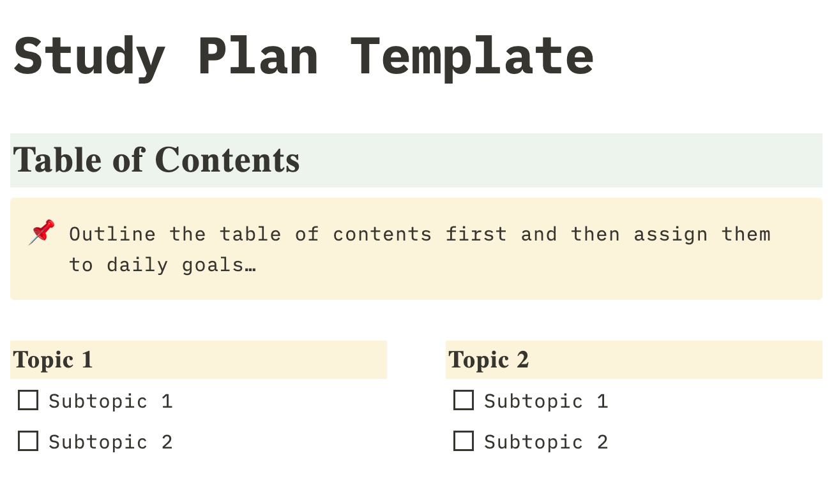Click Subtopic 2 label under Topic 2
This screenshot has width=834, height=504.
[x=546, y=442]
